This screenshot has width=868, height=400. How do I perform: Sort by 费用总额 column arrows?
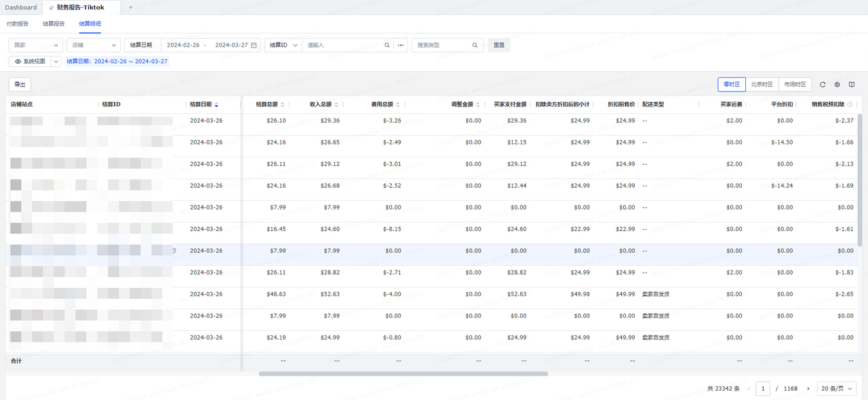coord(397,104)
